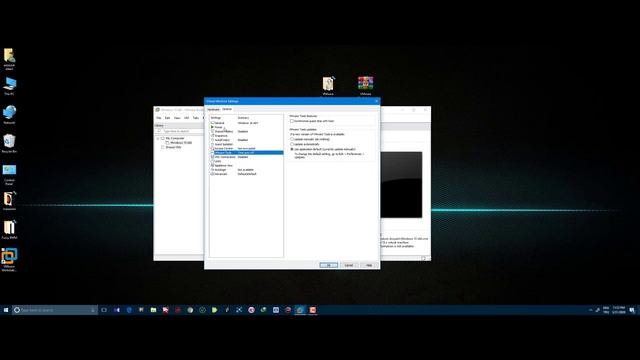
Task: Click the Help button in settings dialog
Action: [x=369, y=265]
